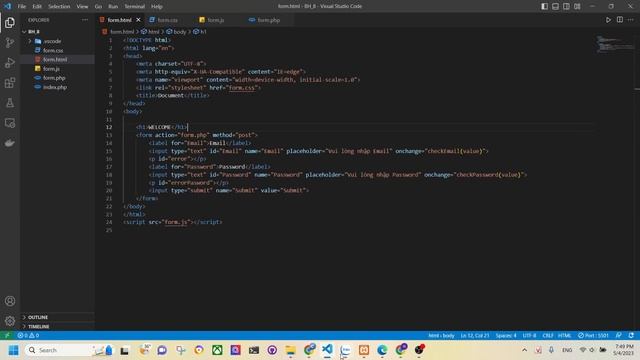
Task: Click the VS Code logo menu icon
Action: point(7,6)
